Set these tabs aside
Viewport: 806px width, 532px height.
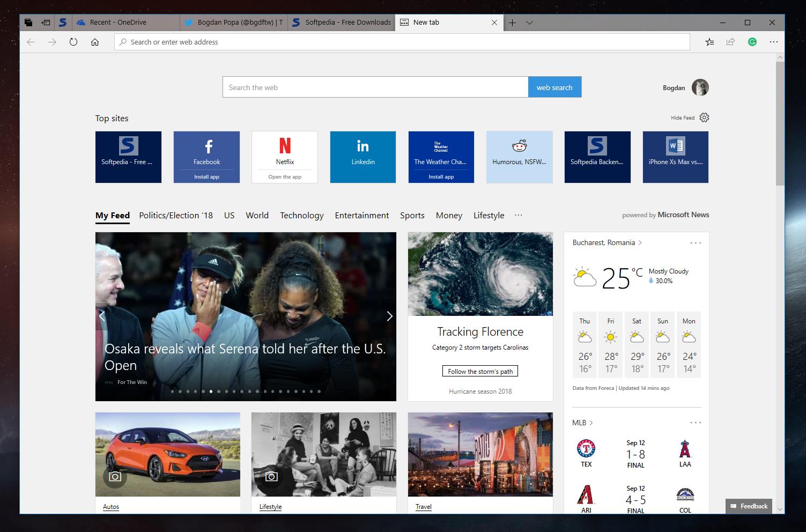tap(46, 22)
